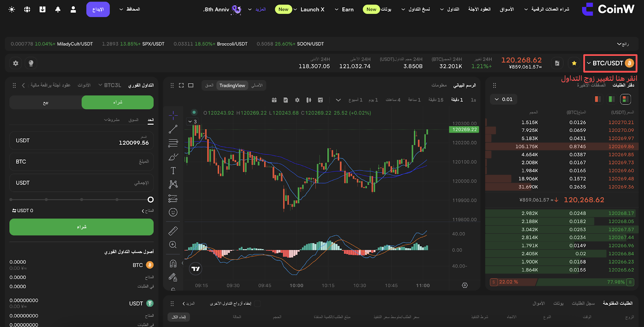This screenshot has width=644, height=327.
Task: Open the BTC3L dropdown in trade panel
Action: tap(109, 85)
